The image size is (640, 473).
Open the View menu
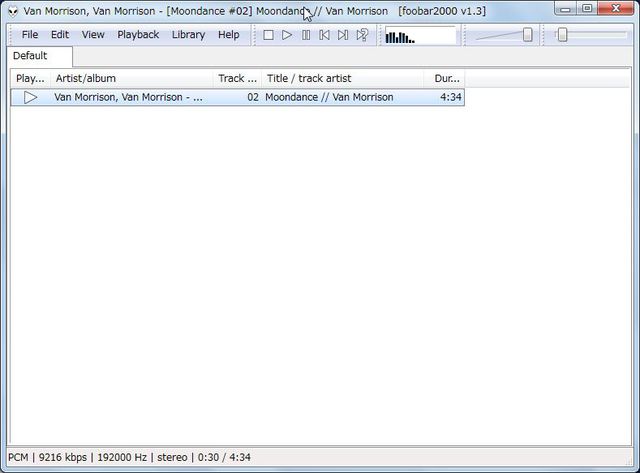(93, 34)
